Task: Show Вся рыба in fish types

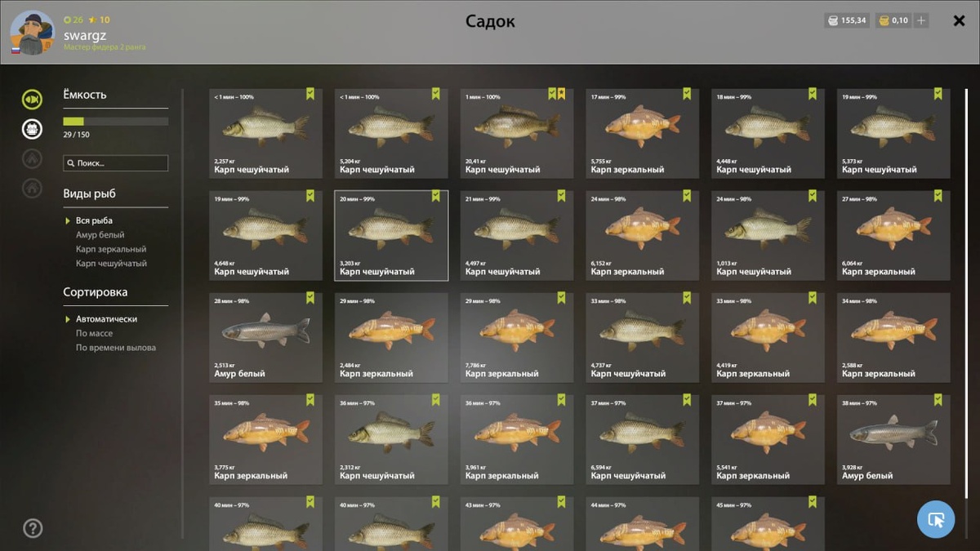Action: (94, 220)
